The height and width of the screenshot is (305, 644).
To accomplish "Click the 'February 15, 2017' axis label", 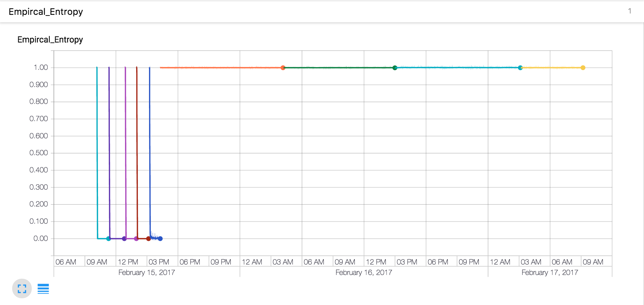I will (x=147, y=272).
